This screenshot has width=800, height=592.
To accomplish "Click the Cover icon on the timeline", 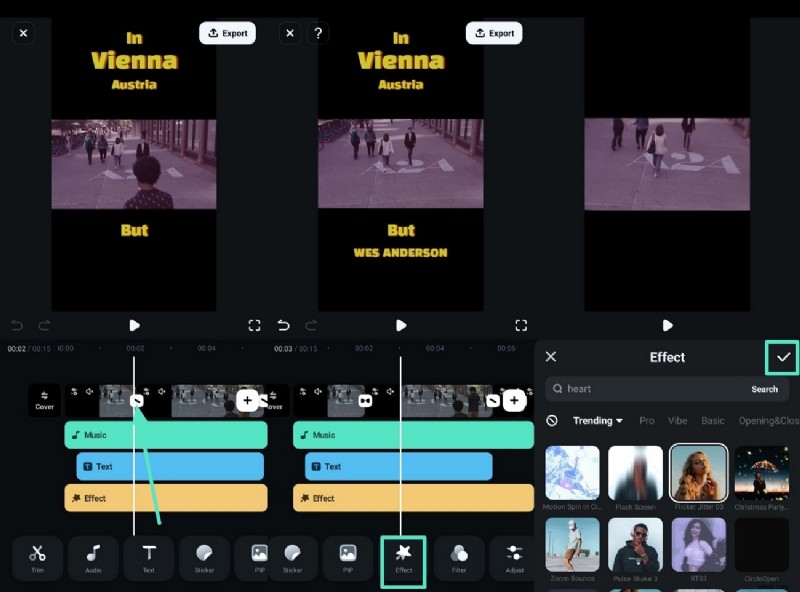I will tap(44, 400).
